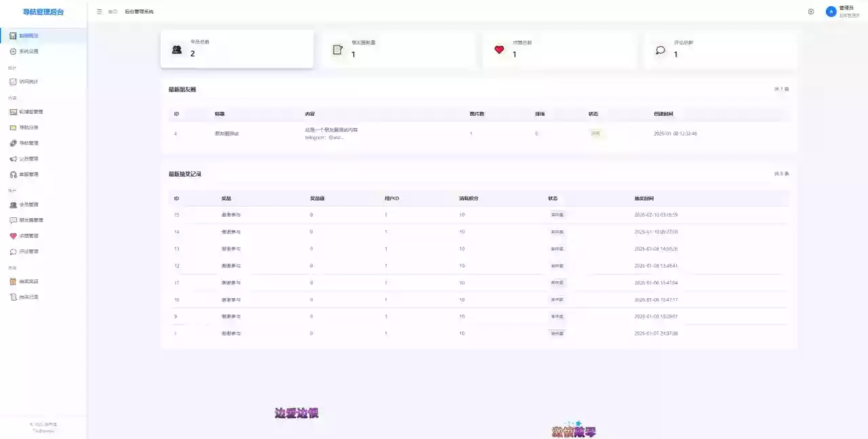The image size is (868, 439).
Task: Click the 系统设置 gear icon in sidebar
Action: (x=13, y=51)
